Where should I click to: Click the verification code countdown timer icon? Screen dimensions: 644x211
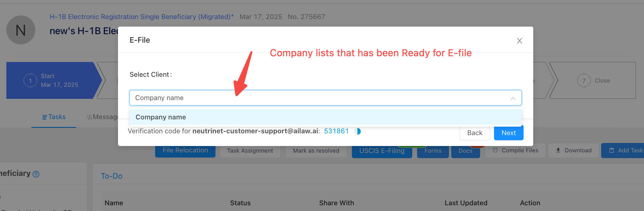click(x=358, y=131)
